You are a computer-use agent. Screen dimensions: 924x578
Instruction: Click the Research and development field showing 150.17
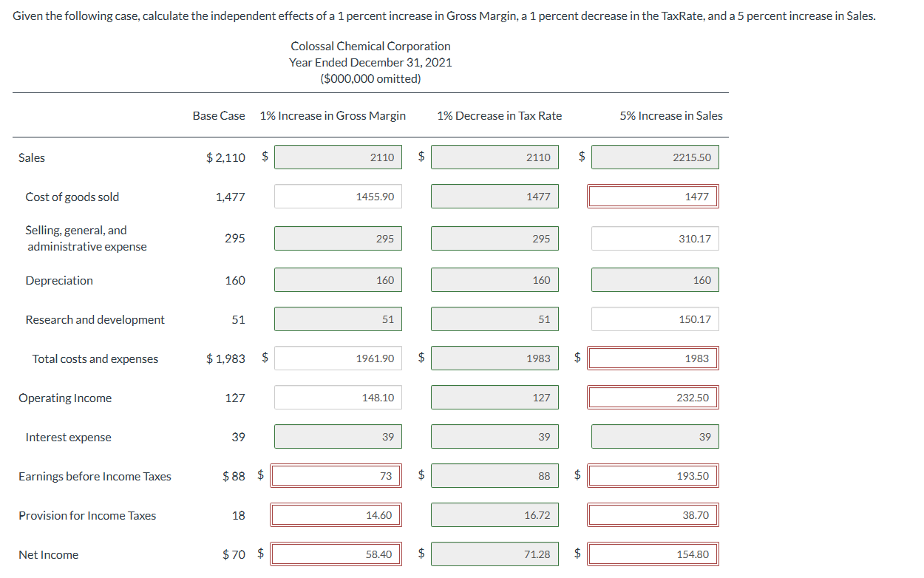pos(655,319)
